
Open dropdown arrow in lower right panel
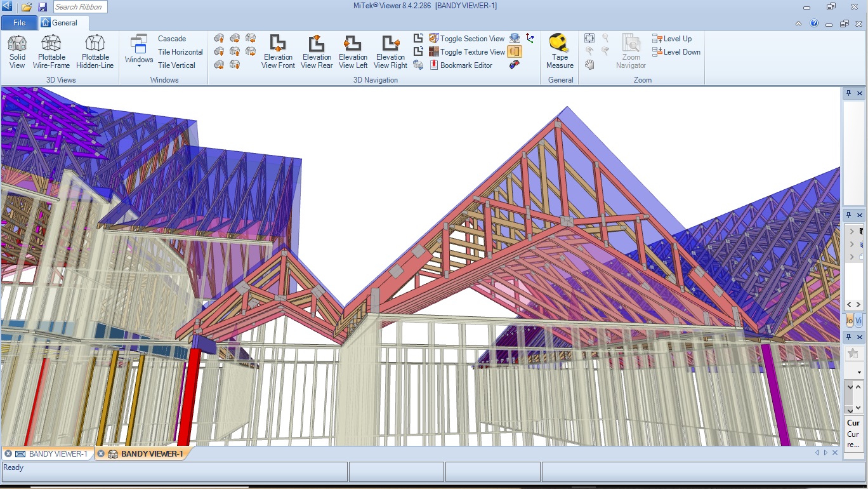coord(860,372)
